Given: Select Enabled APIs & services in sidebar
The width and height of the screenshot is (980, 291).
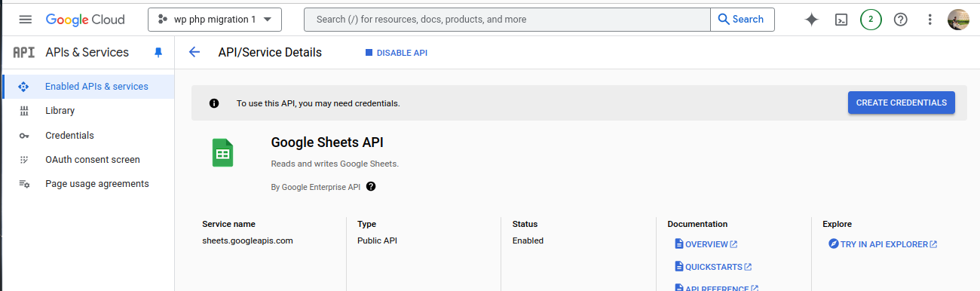Looking at the screenshot, I should point(87,87).
